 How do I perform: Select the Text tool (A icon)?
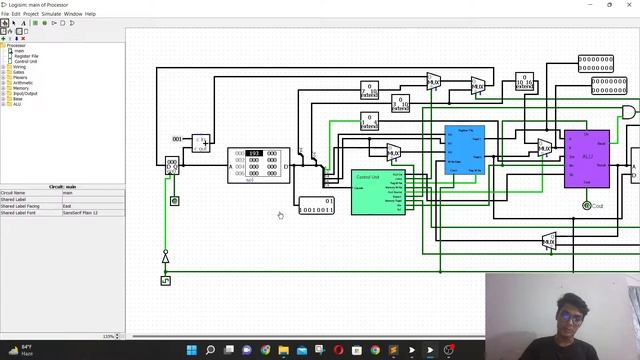click(x=23, y=23)
